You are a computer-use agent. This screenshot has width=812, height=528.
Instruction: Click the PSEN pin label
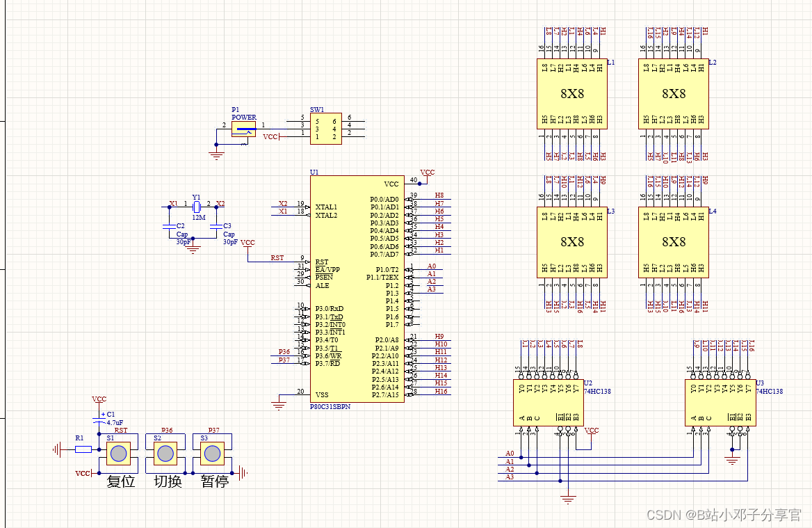point(324,277)
